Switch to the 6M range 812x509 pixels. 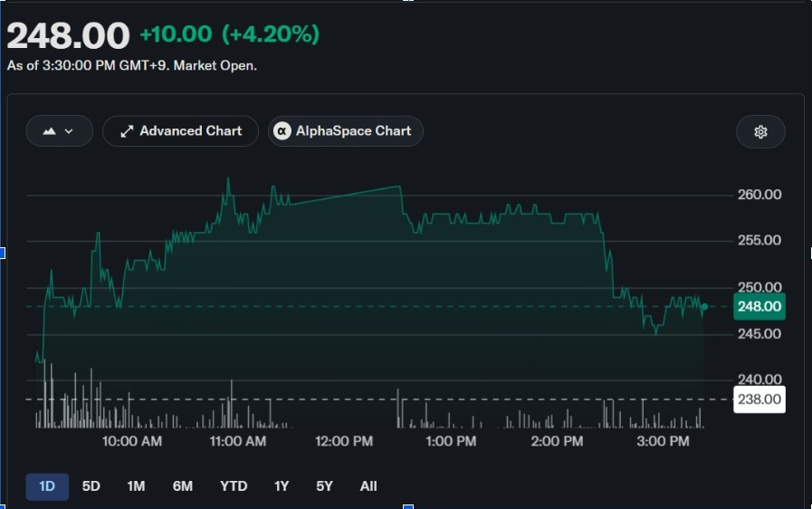pyautogui.click(x=183, y=486)
